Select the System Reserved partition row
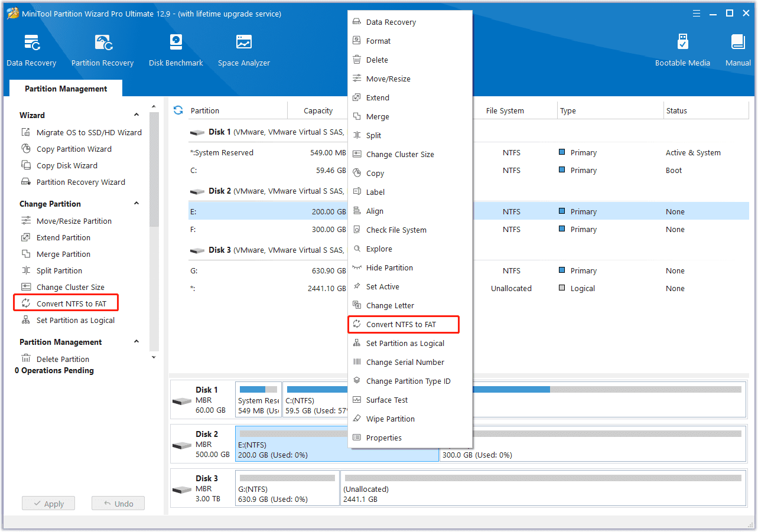Viewport: 758px width, 532px height. pyautogui.click(x=469, y=152)
